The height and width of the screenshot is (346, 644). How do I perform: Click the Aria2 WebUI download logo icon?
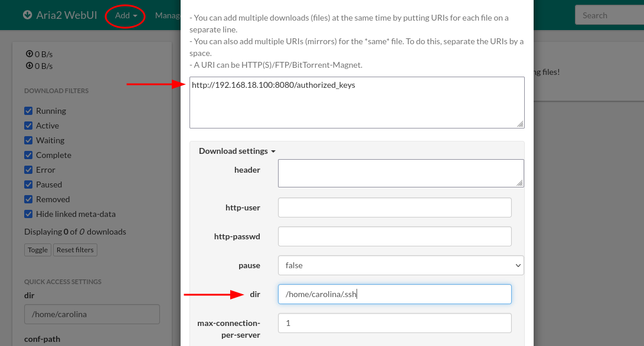coord(27,15)
